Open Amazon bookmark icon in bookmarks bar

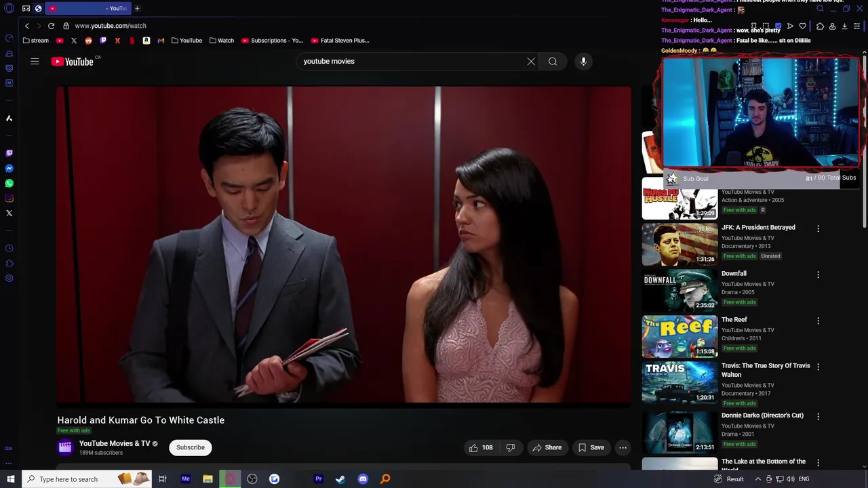[x=146, y=41]
